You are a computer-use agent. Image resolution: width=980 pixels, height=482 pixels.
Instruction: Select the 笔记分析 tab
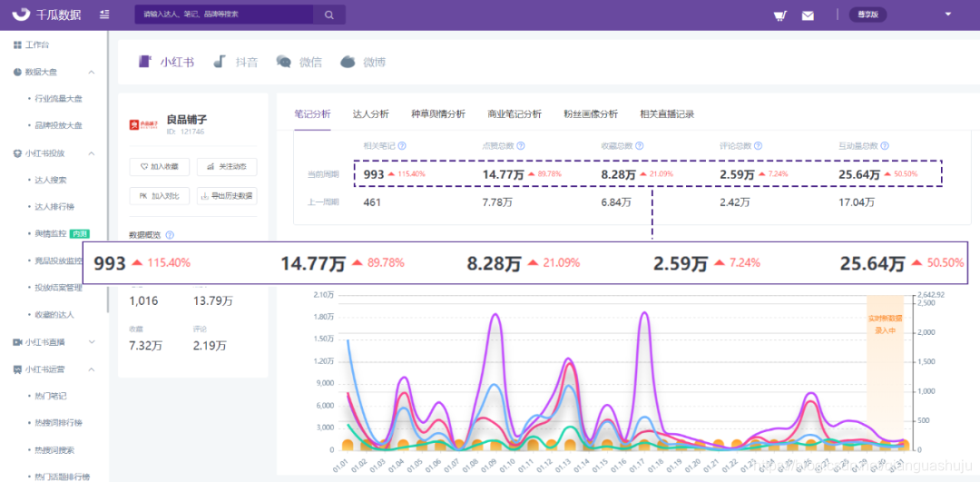coord(312,113)
